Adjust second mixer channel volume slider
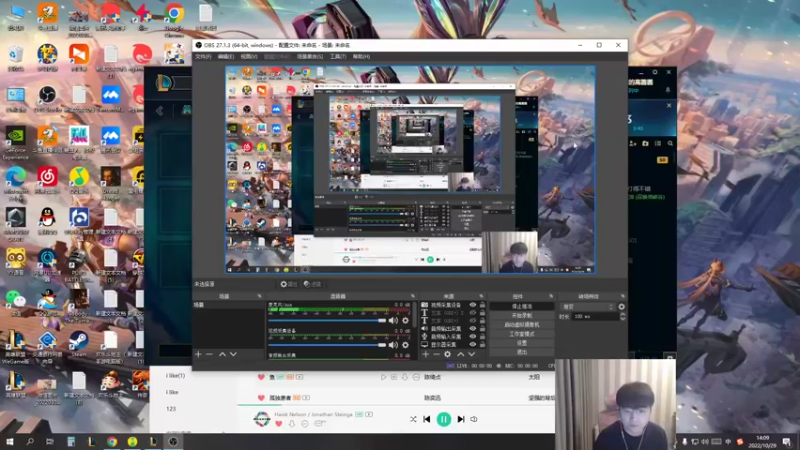Viewport: 800px width, 450px height. 327,345
